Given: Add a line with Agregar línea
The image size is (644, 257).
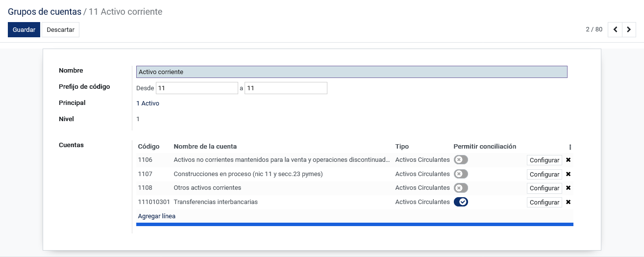Looking at the screenshot, I should [157, 216].
